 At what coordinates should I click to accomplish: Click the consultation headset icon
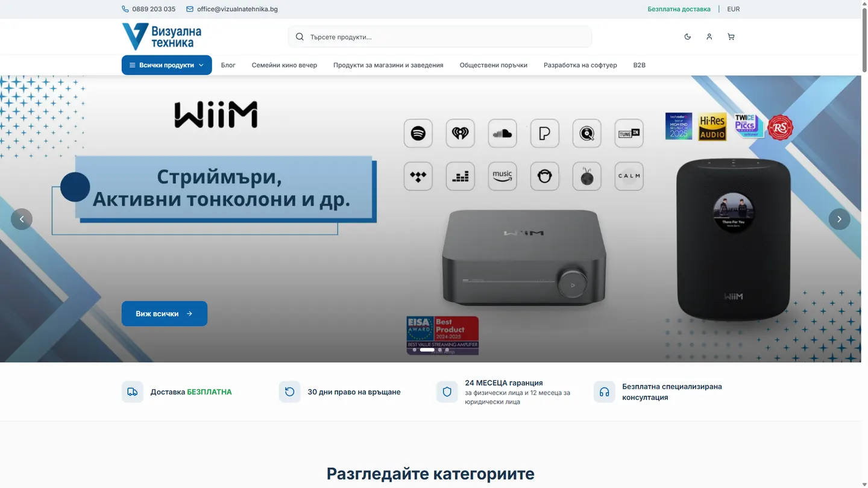pos(604,392)
